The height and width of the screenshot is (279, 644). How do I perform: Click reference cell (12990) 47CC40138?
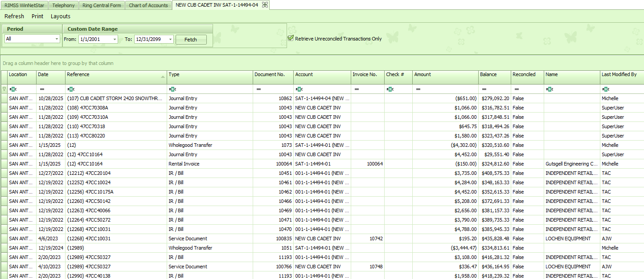[116, 276]
